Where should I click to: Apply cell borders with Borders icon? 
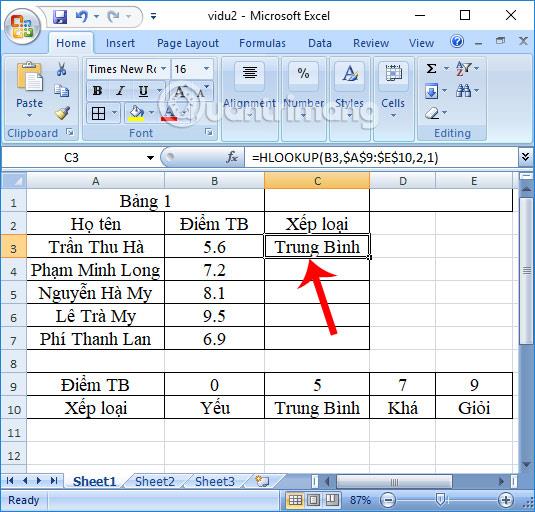tap(98, 114)
